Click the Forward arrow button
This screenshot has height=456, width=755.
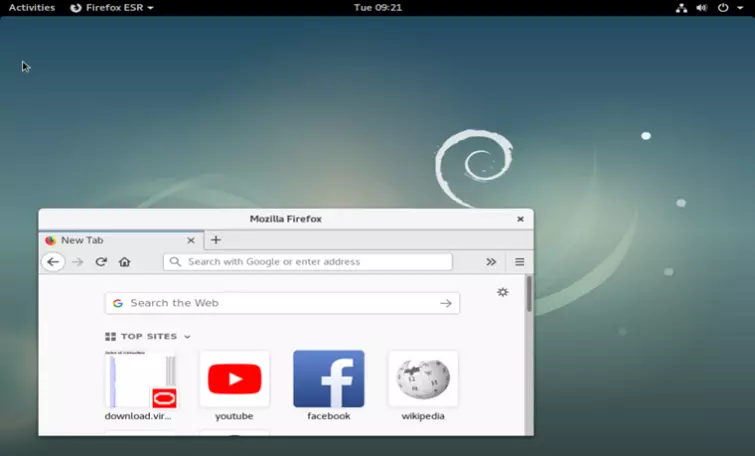pyautogui.click(x=78, y=262)
